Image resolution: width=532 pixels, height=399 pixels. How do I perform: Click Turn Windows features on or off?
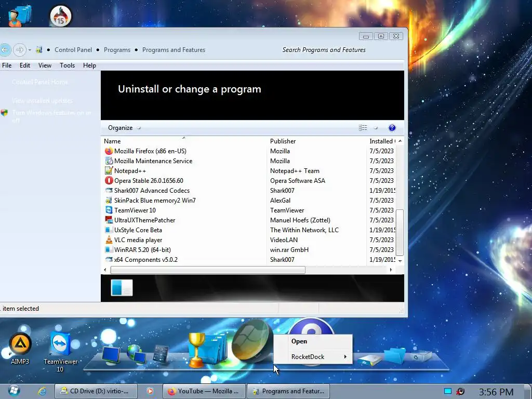coord(51,116)
